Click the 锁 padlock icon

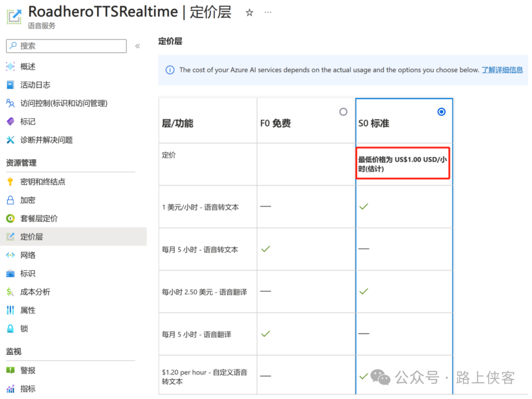click(10, 329)
